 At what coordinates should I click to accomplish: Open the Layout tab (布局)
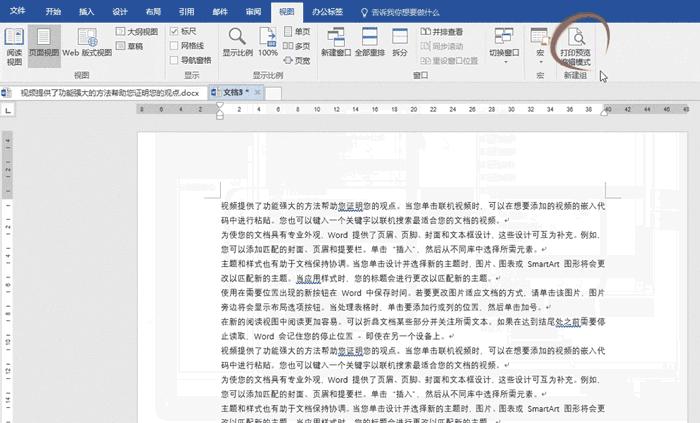click(x=153, y=12)
